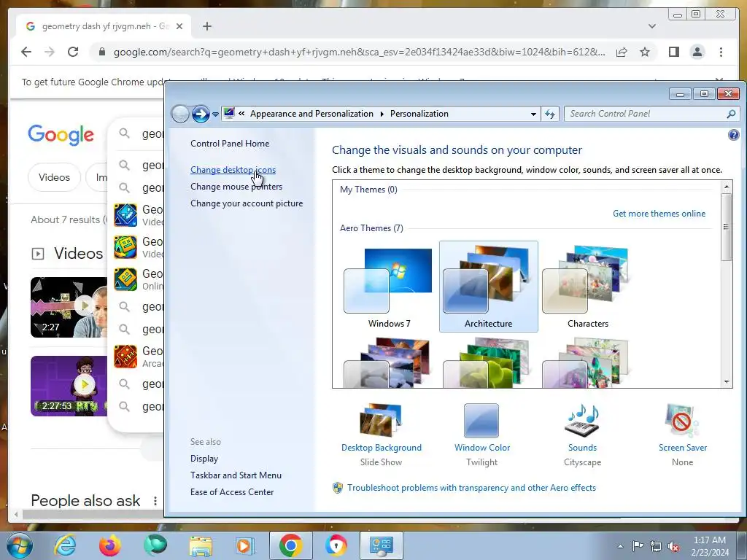The image size is (747, 560).
Task: Click the Forward arrow in Control Panel
Action: (x=201, y=114)
